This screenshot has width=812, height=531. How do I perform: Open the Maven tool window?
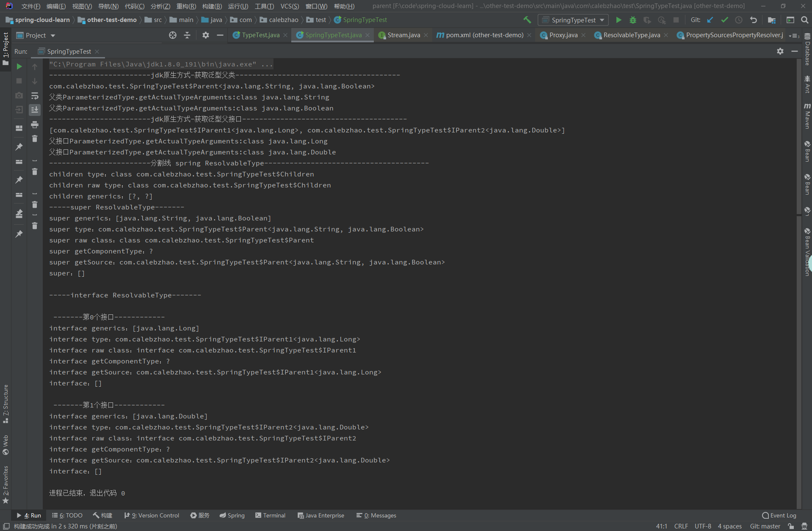(x=807, y=116)
